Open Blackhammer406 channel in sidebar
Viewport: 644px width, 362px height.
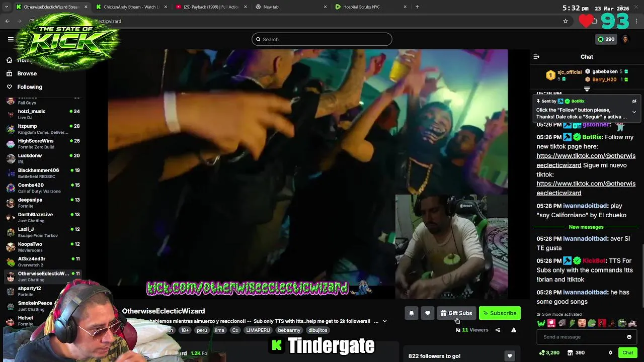click(42, 173)
